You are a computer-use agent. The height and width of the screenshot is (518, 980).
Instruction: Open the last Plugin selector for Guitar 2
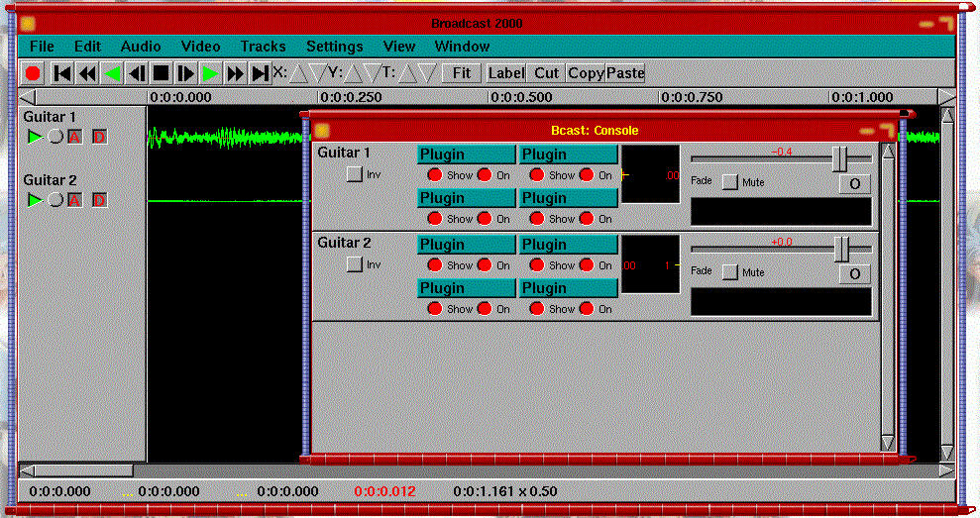click(x=569, y=288)
